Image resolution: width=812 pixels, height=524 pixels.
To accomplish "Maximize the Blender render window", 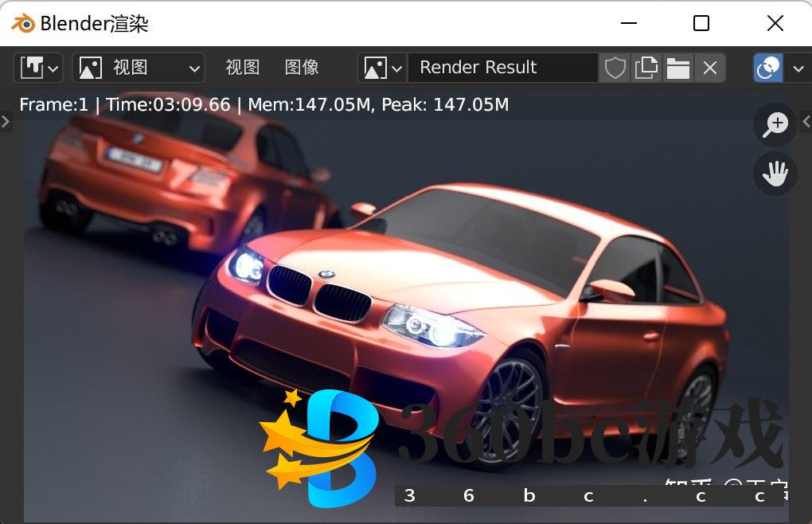I will pos(701,23).
